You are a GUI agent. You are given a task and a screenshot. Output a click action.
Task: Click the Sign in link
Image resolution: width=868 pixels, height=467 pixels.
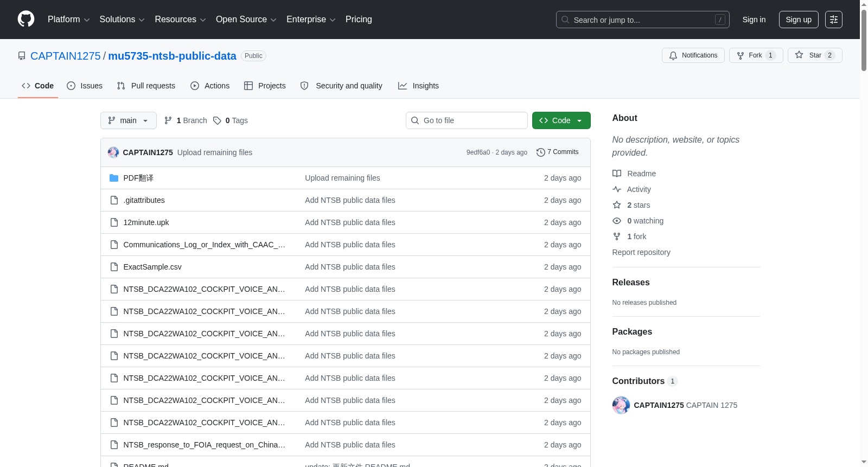tap(754, 20)
